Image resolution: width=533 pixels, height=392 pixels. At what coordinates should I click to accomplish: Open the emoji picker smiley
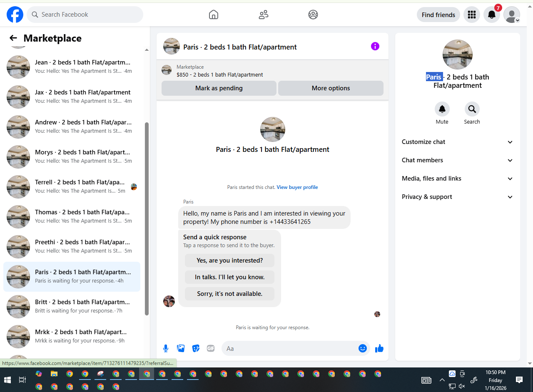click(363, 348)
